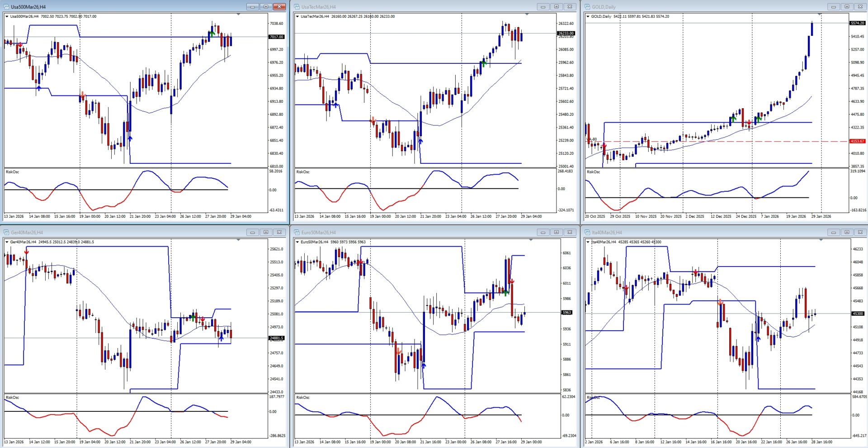Select the red 4153.67 price level label
Screen dimensions: 868x448
coord(857,141)
